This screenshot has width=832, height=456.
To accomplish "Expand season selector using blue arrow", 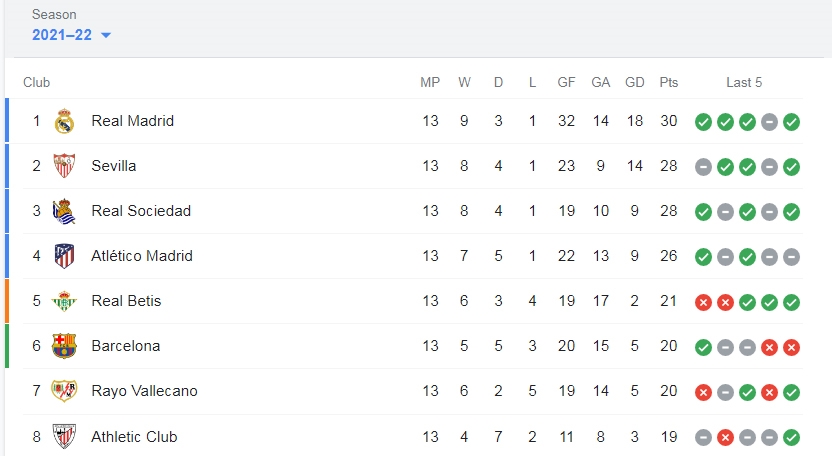I will 106,36.
